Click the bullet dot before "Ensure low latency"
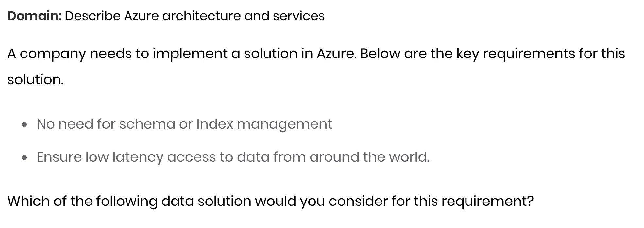The height and width of the screenshot is (228, 644). tap(24, 158)
